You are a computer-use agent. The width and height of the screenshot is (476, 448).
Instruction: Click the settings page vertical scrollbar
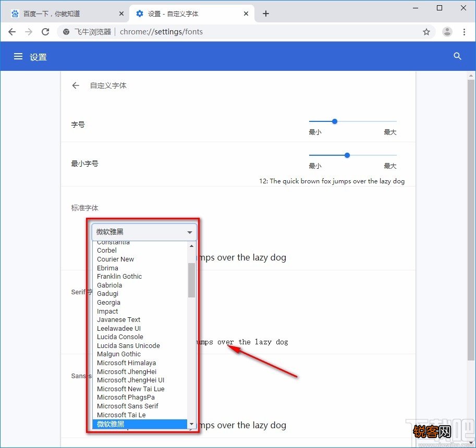tap(471, 220)
